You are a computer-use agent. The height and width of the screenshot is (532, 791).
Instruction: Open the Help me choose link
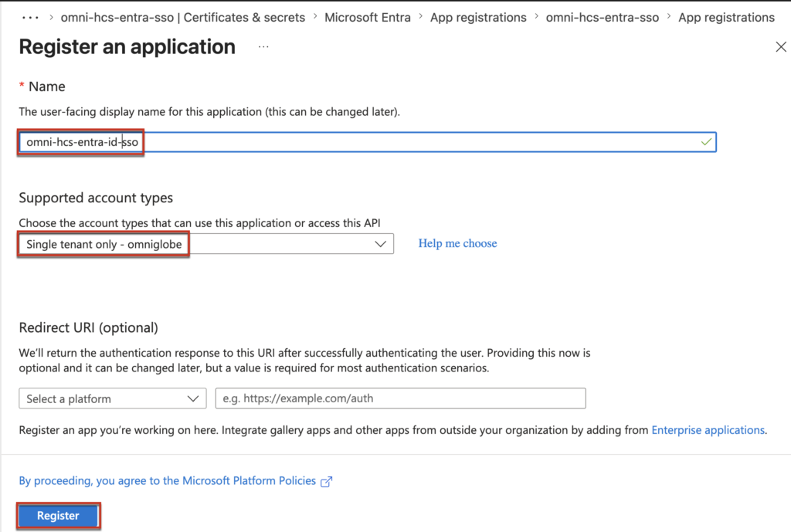457,243
